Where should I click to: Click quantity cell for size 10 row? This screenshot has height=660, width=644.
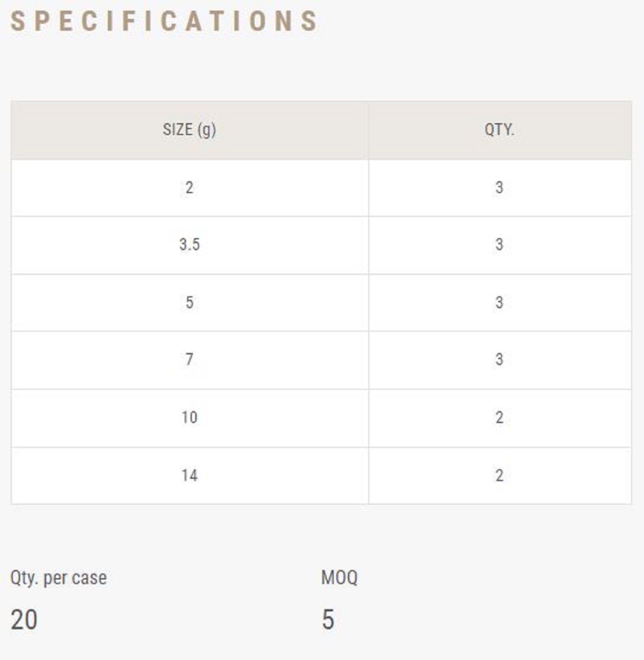(499, 418)
